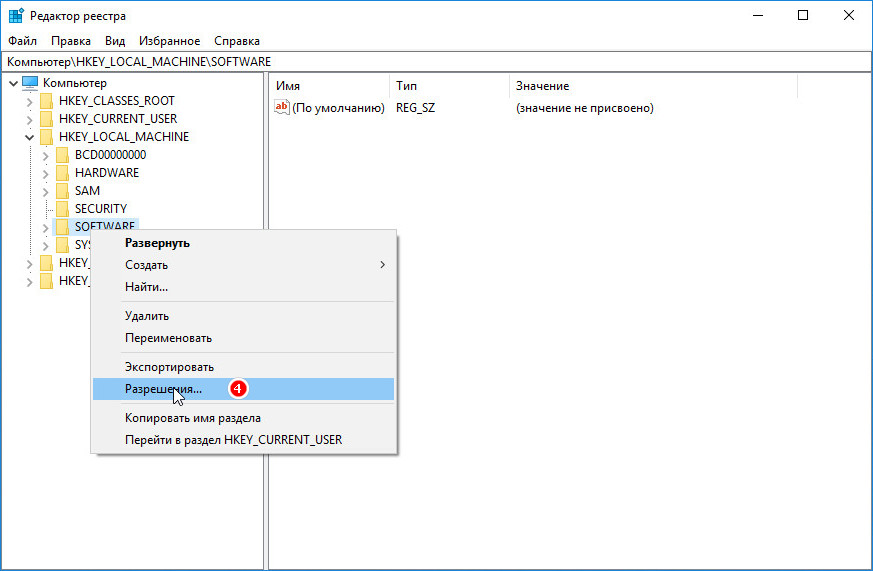The image size is (873, 571).
Task: Choose Копировать имя раздела
Action: [x=244, y=418]
